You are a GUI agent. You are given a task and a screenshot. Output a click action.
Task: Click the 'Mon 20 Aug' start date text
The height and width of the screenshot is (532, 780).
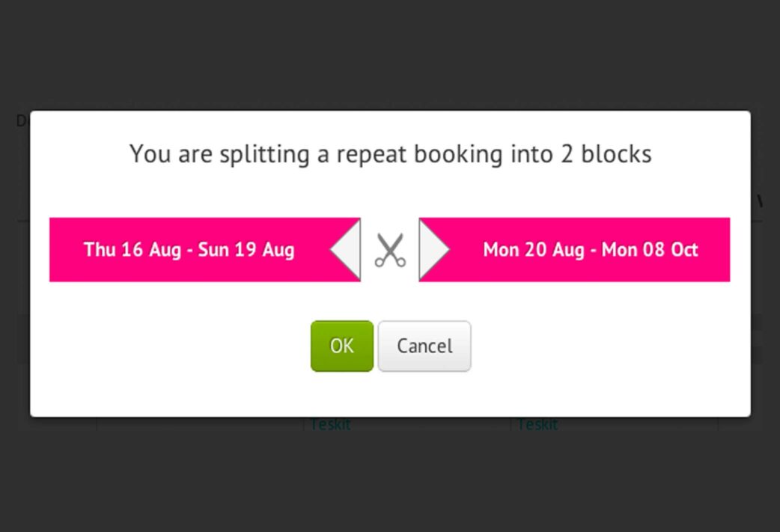[534, 250]
